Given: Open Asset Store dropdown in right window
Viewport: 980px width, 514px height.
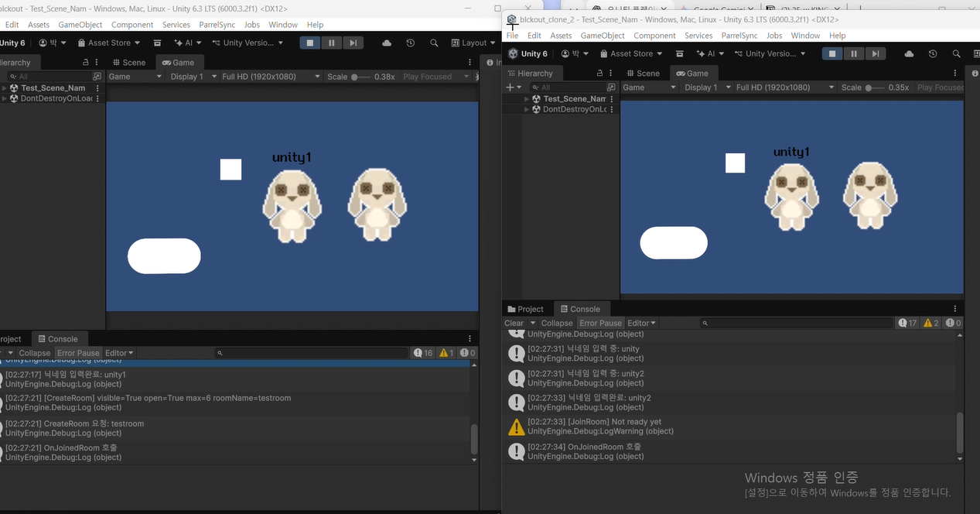Looking at the screenshot, I should (x=632, y=54).
